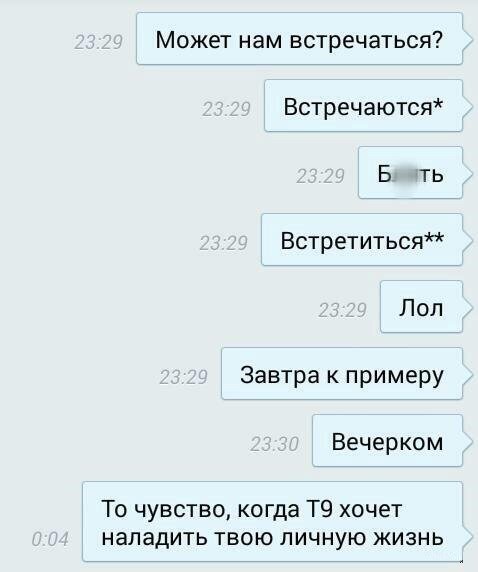Click the 23:30 timestamp beside "Вечерком"
The width and height of the screenshot is (478, 572).
(x=275, y=444)
